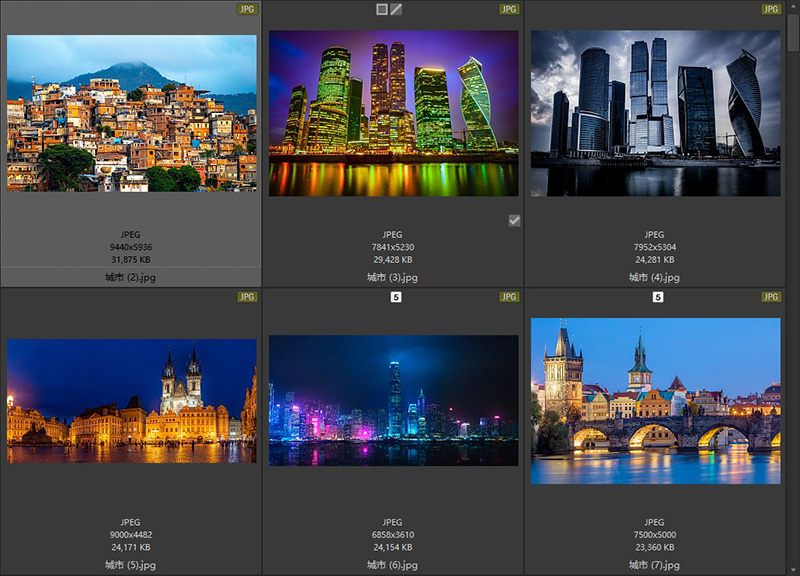Click the JPG format badge on 城市 (5)
The height and width of the screenshot is (576, 800).
(247, 297)
